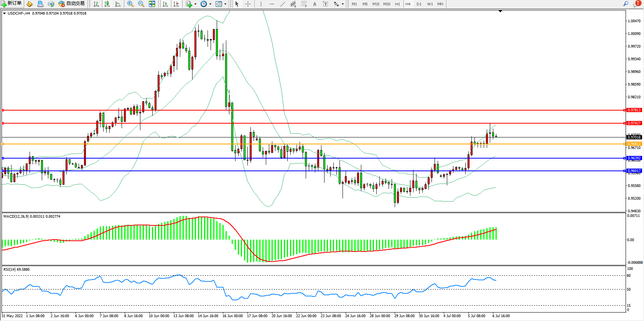Choose the Fibonacci retracement tool
Image resolution: width=644 pixels, height=321 pixels.
304,4
